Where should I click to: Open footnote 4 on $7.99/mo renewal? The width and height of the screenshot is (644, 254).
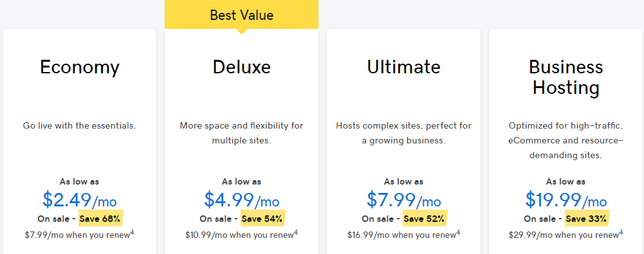133,233
